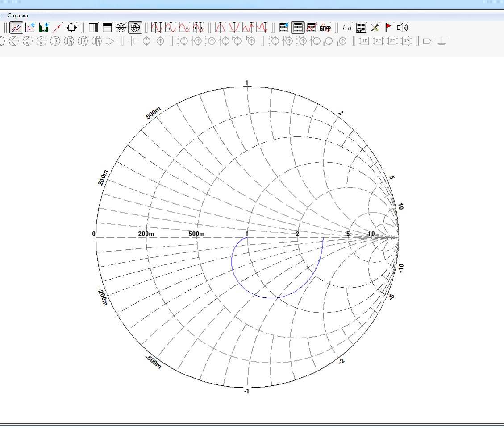Viewport: 504px width, 433px height.
Task: Click the glasses watch icon
Action: [x=347, y=28]
